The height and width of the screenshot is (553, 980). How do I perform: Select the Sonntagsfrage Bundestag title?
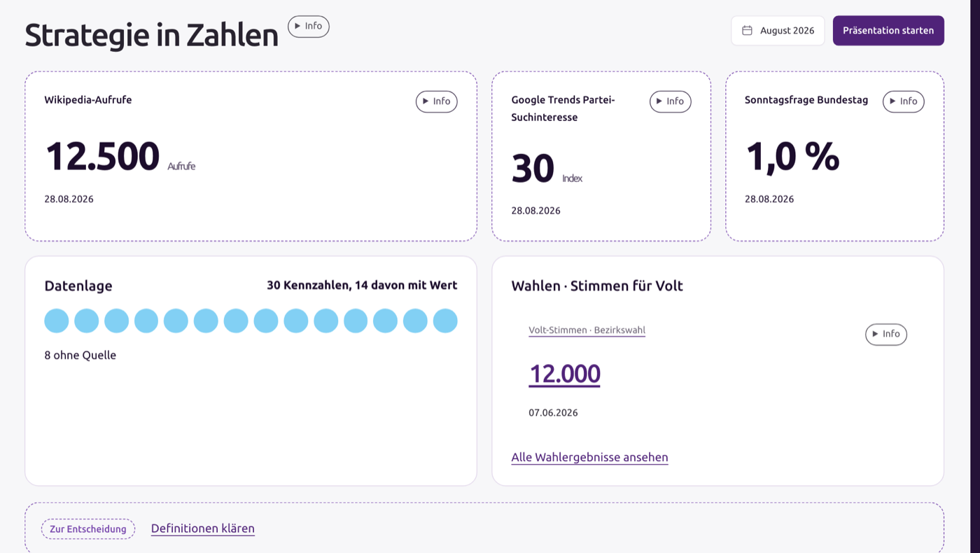806,100
